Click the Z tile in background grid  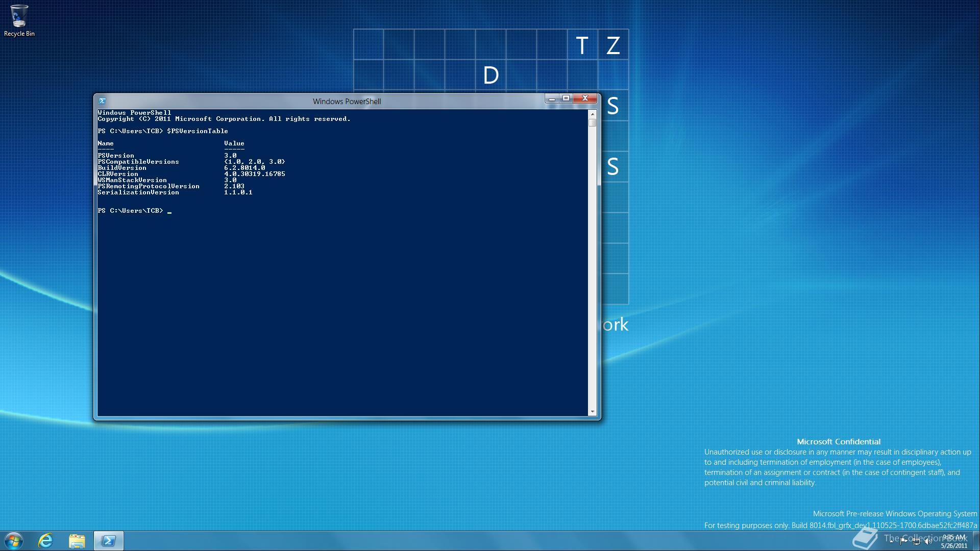(x=613, y=45)
